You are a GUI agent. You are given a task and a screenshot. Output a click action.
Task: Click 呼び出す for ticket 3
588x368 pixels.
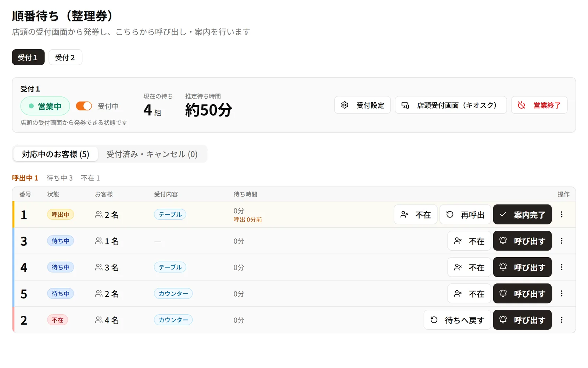click(522, 241)
